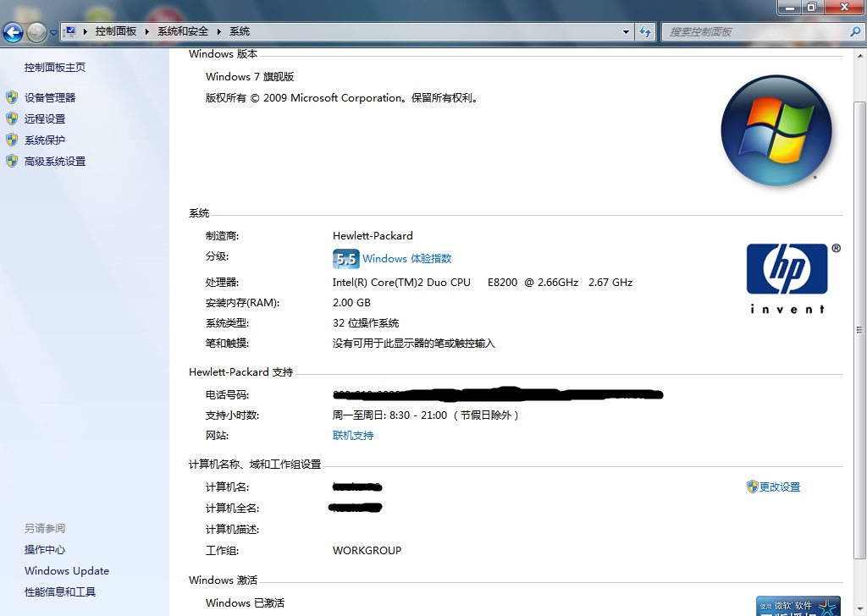This screenshot has height=616, width=867.
Task: Click the magnifier search icon
Action: pyautogui.click(x=855, y=32)
